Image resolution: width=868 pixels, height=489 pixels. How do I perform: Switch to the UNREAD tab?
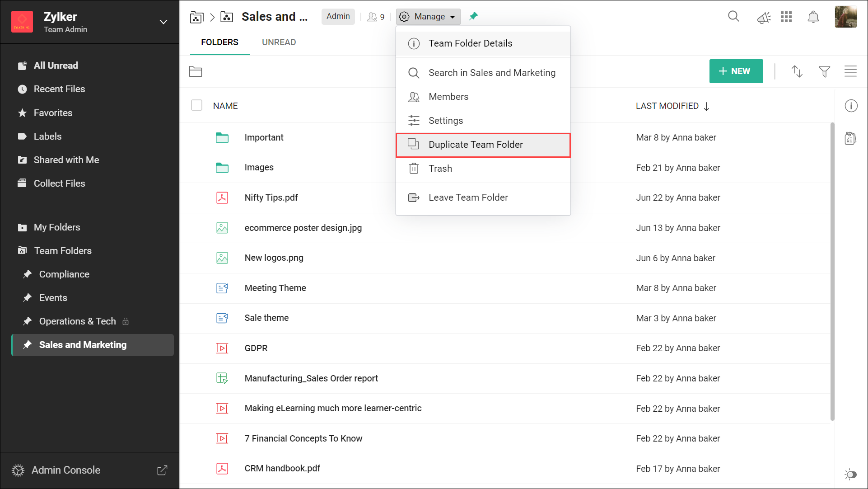[279, 42]
